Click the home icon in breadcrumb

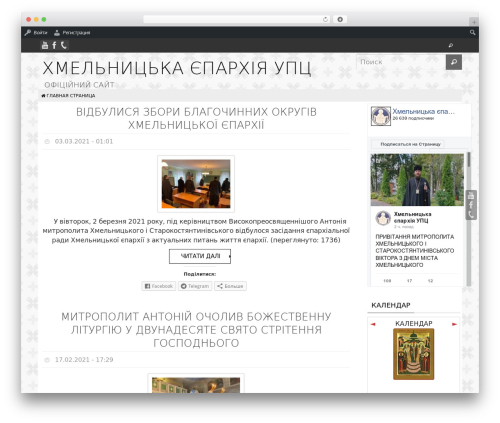click(43, 96)
